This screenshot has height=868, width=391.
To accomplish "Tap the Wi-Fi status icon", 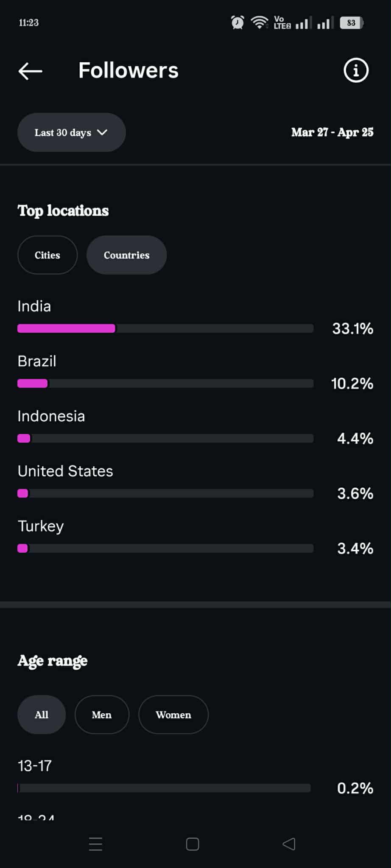I will coord(259,22).
